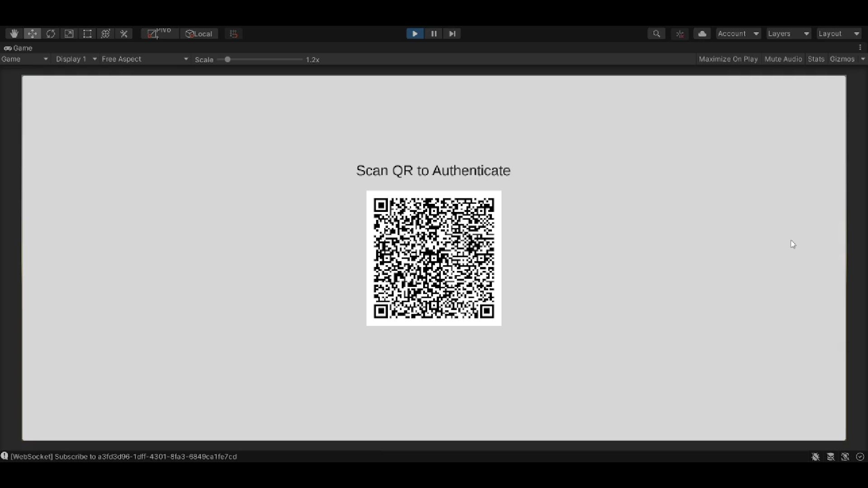Open the Account dropdown
The width and height of the screenshot is (868, 488).
pyautogui.click(x=738, y=34)
